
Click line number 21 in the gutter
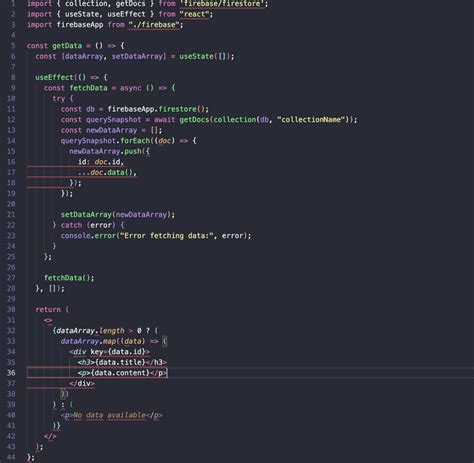click(x=11, y=215)
